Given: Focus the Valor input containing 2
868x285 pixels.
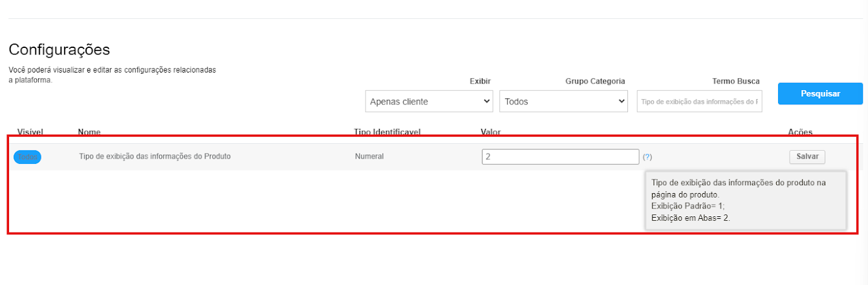Looking at the screenshot, I should 560,157.
